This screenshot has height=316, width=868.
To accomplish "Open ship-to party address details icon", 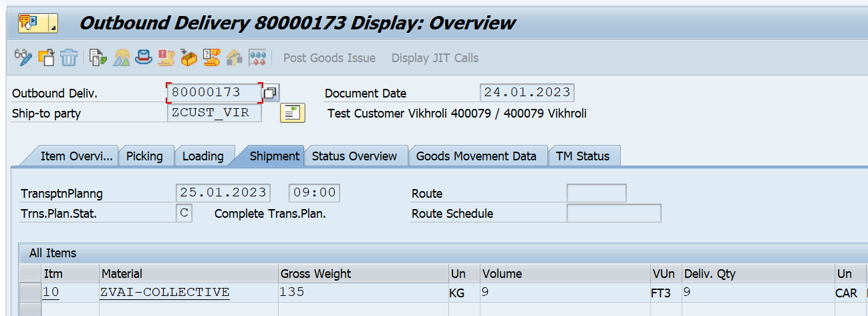I will coord(292,113).
